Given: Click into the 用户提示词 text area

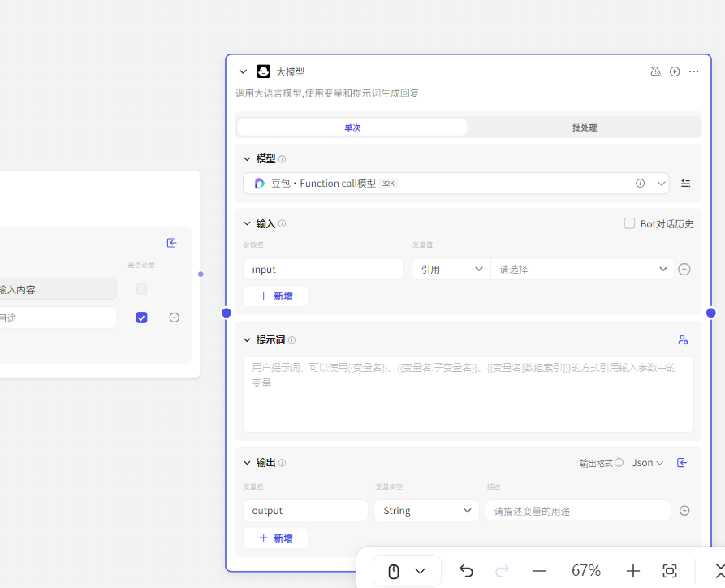Looking at the screenshot, I should point(468,395).
